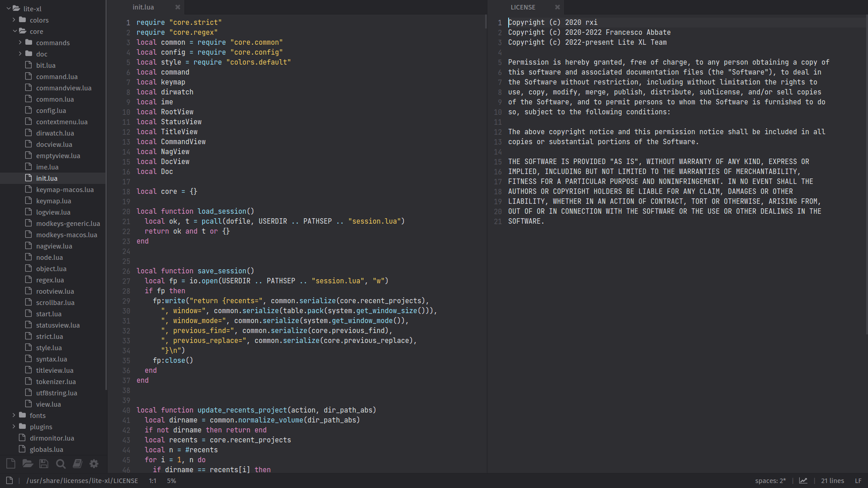
Task: Open statusview.lua in the file tree
Action: (x=53, y=325)
